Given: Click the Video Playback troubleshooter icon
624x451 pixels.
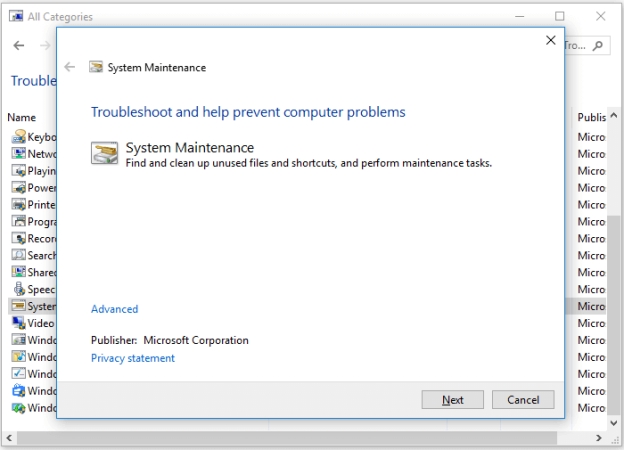Looking at the screenshot, I should pos(18,323).
